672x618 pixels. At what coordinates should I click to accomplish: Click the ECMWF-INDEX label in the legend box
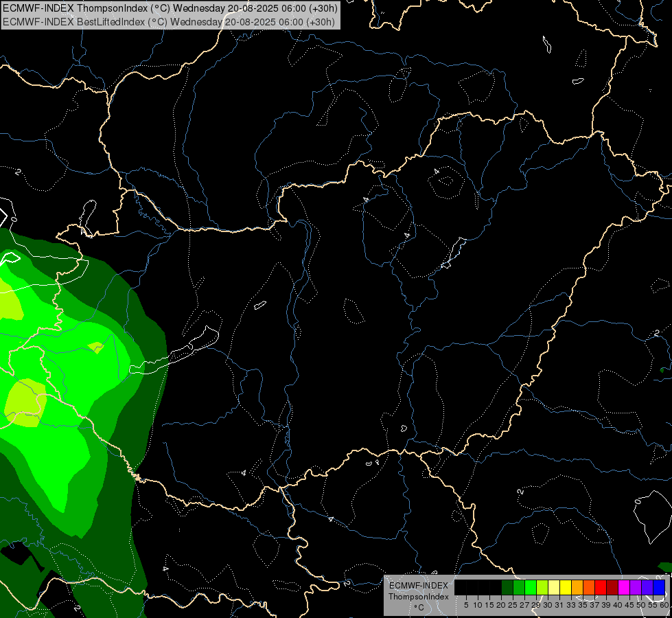coord(418,586)
